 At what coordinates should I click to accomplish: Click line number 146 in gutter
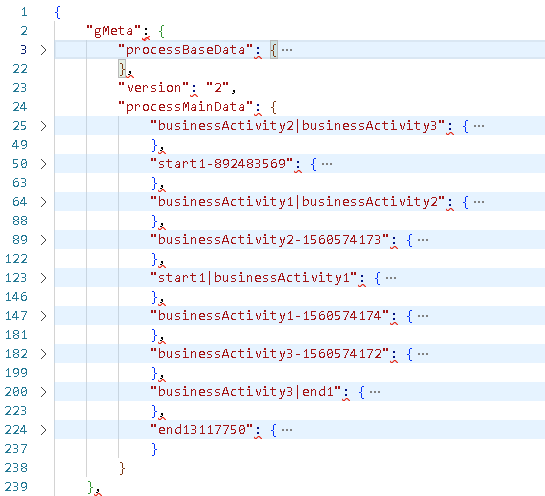[16, 297]
